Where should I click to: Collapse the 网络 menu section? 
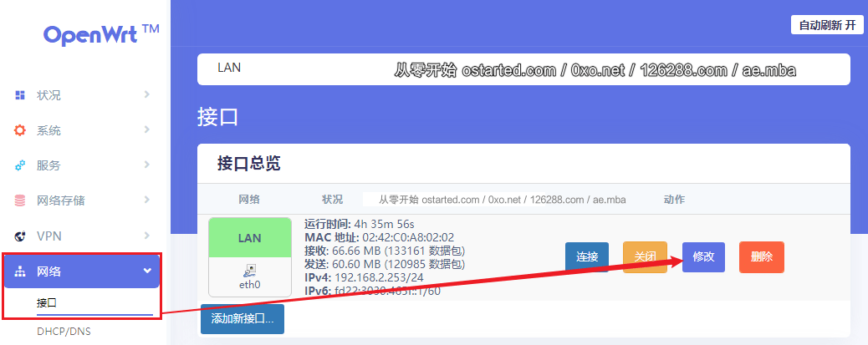point(82,271)
